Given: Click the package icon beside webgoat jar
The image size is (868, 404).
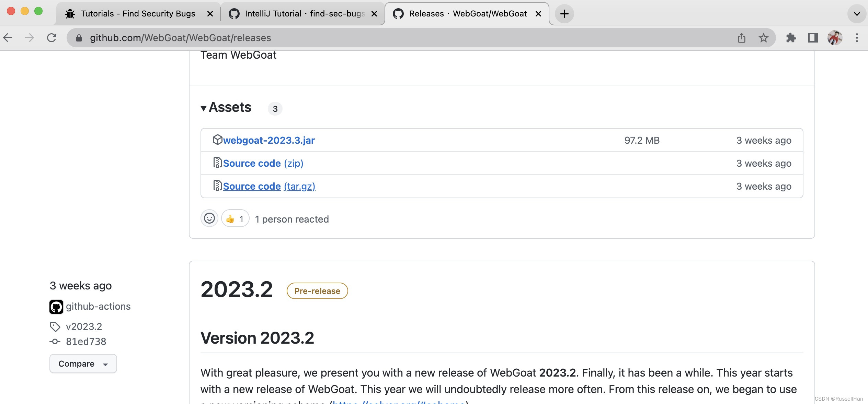Looking at the screenshot, I should [217, 140].
